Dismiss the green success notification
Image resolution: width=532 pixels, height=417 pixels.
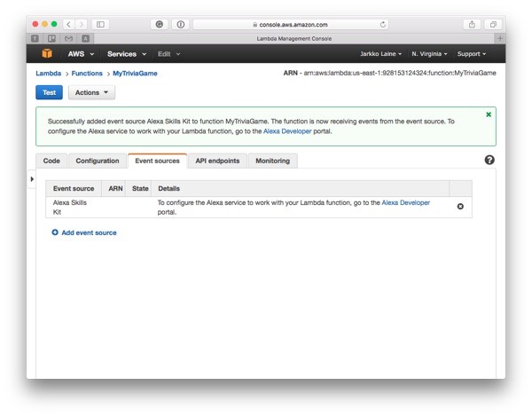[x=489, y=114]
